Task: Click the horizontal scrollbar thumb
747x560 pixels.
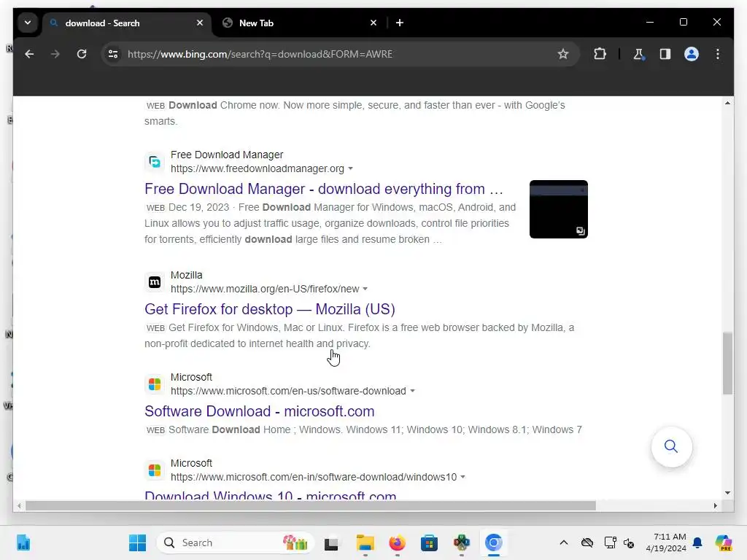Action: pos(311,506)
